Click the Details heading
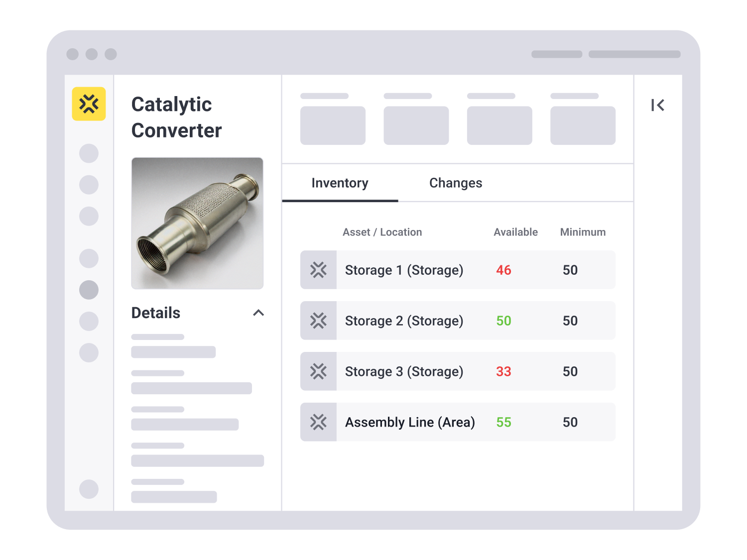Viewport: 747px width, 560px height. coord(156,313)
